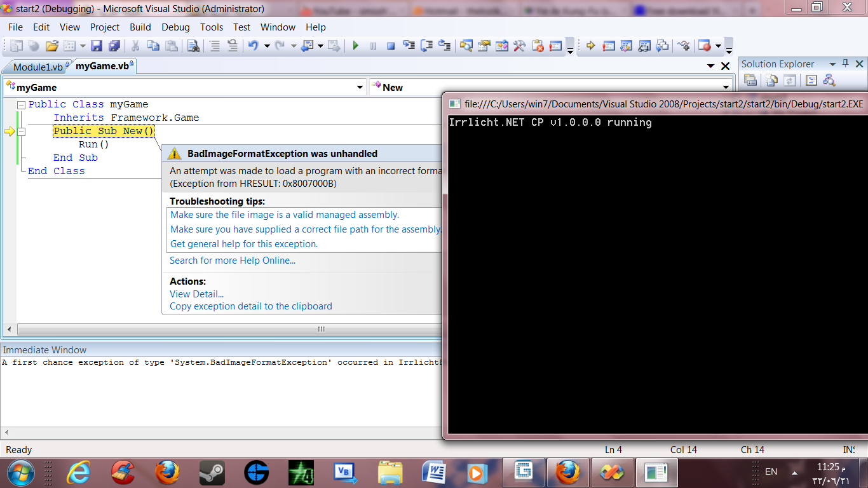Click the Step Over toolbar icon

pyautogui.click(x=427, y=46)
